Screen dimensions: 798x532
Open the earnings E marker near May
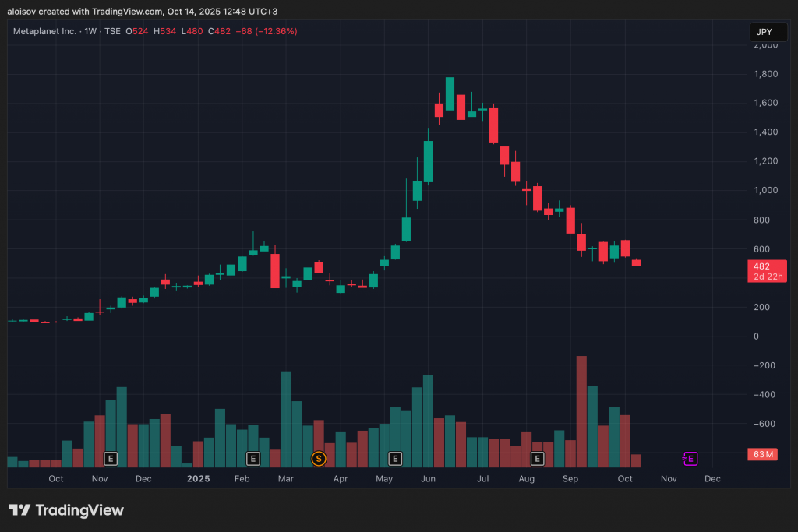(x=395, y=459)
